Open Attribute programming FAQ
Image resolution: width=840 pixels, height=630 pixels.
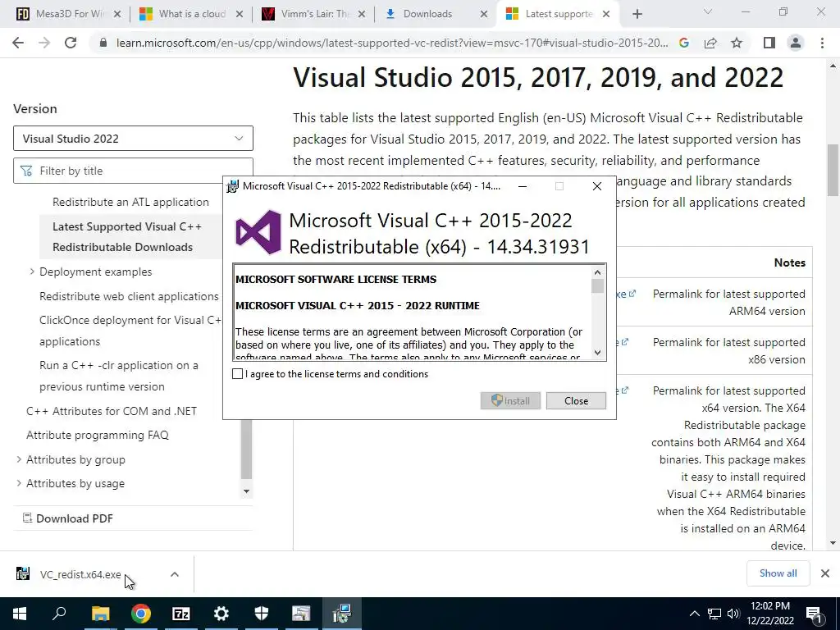point(98,435)
